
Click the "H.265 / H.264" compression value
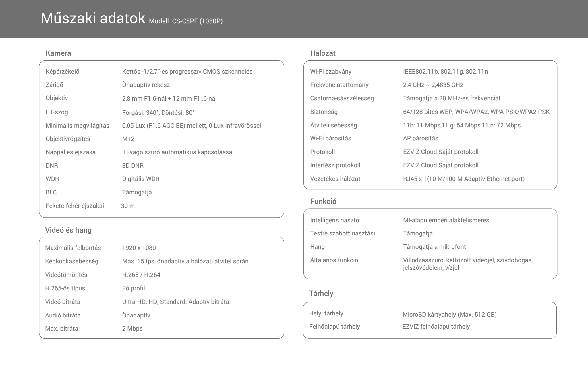(x=141, y=275)
